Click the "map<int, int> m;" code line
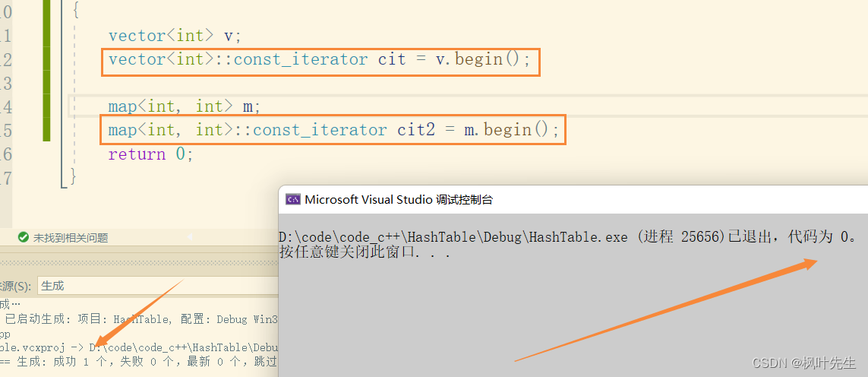868x377 pixels. coord(184,106)
